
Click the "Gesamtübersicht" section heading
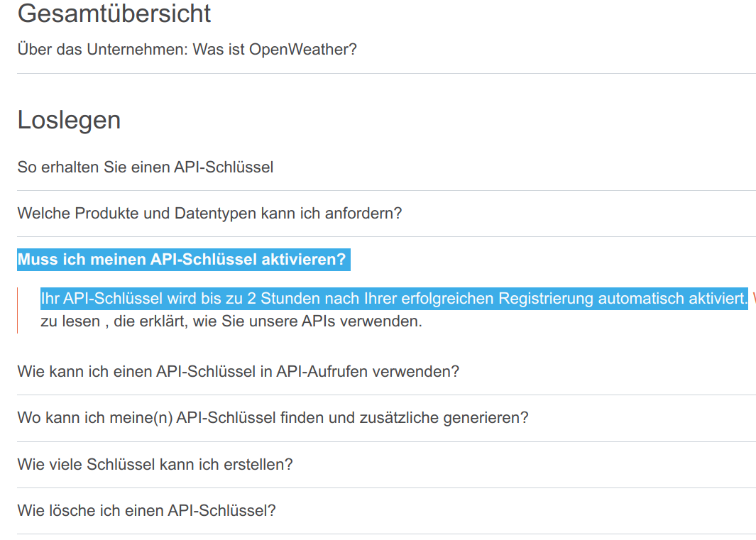(114, 13)
